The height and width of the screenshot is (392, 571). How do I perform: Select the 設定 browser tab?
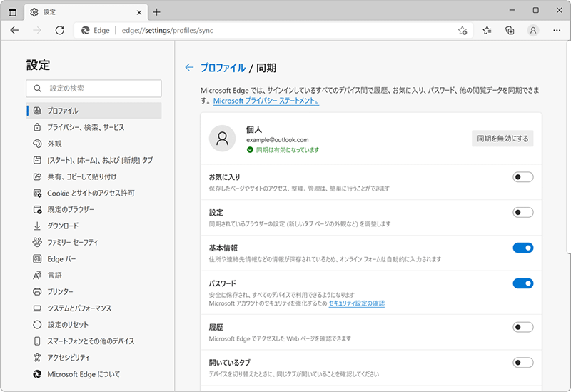(86, 12)
